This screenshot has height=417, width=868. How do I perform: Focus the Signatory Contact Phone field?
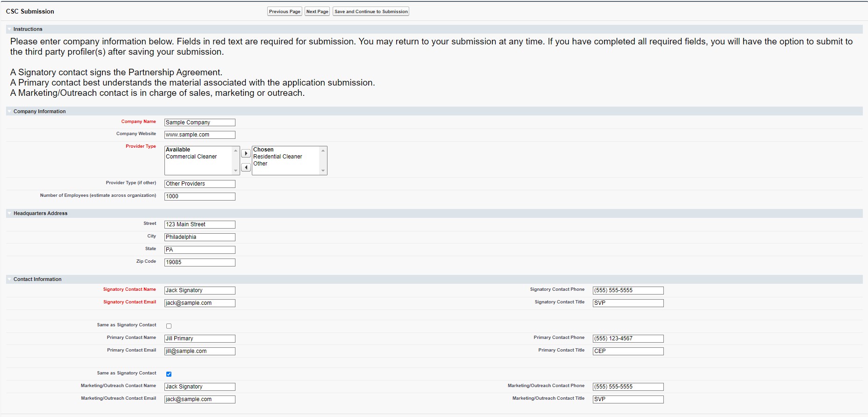point(627,290)
